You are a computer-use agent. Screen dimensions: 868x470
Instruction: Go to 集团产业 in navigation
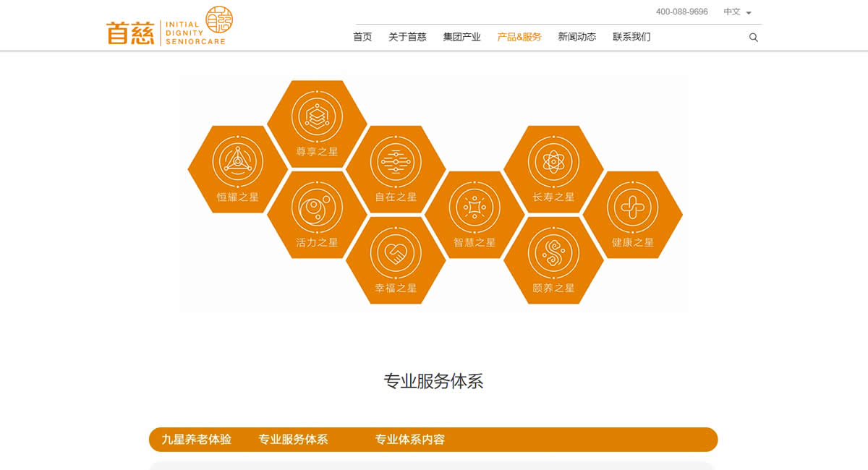461,37
